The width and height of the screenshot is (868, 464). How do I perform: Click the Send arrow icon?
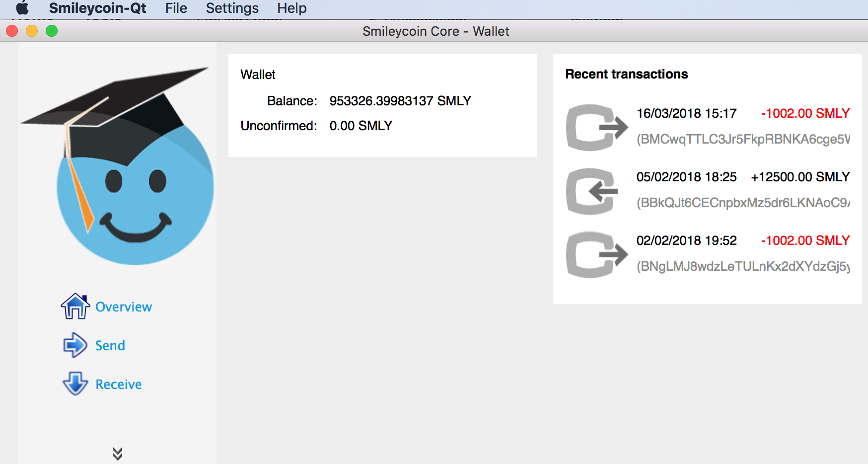click(75, 345)
